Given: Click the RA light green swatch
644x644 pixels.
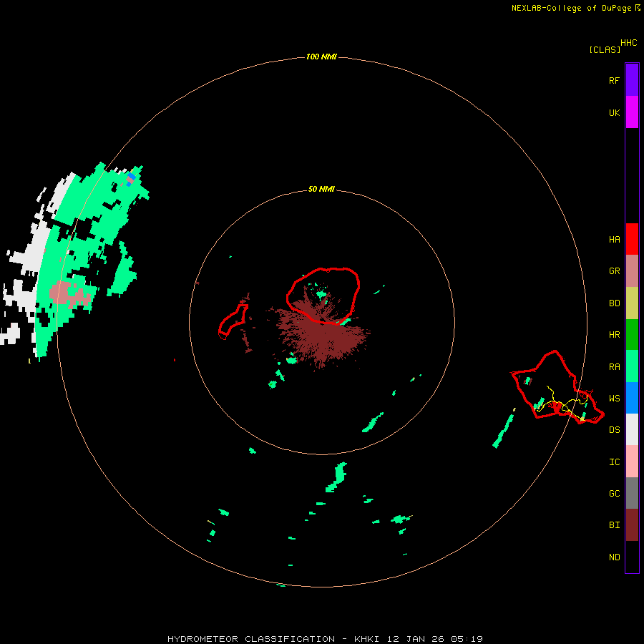Looking at the screenshot, I should coord(632,366).
